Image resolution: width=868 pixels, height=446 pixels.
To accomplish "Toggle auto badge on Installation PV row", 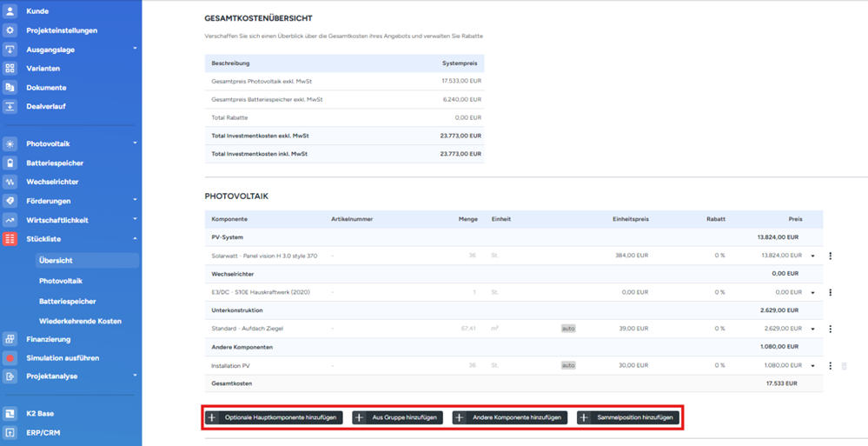I will pyautogui.click(x=568, y=365).
